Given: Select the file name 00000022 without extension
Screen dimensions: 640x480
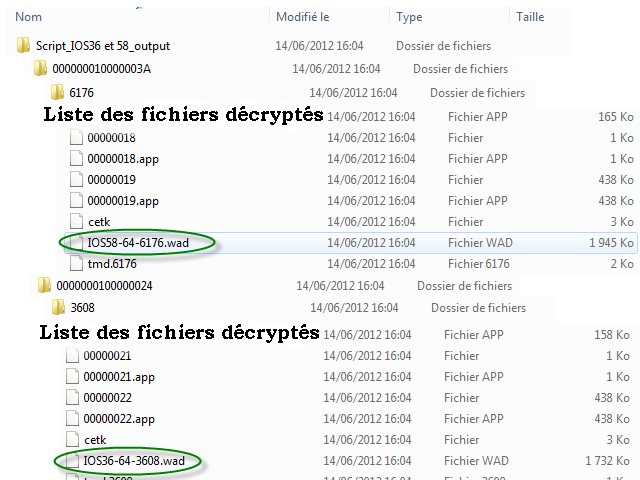Looking at the screenshot, I should pyautogui.click(x=107, y=398).
